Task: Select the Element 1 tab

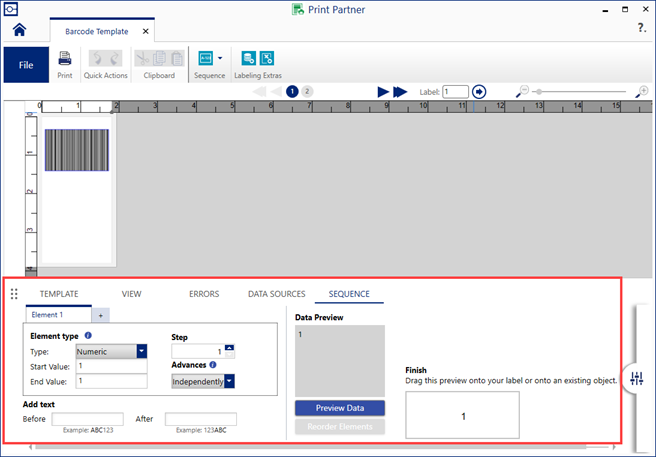Action: [x=59, y=315]
